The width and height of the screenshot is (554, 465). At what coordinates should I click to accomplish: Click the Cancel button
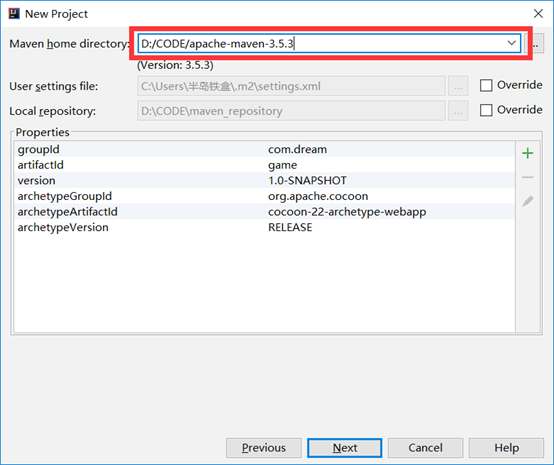425,448
